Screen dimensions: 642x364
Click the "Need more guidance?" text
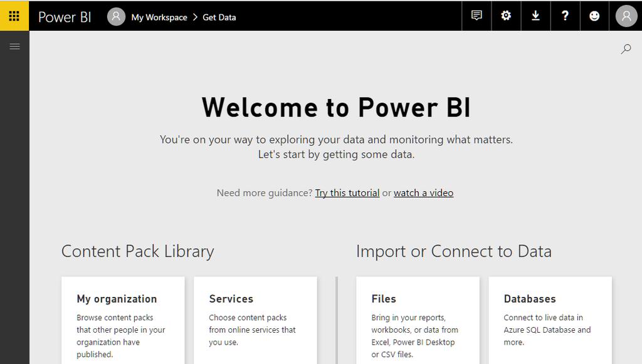(x=265, y=192)
